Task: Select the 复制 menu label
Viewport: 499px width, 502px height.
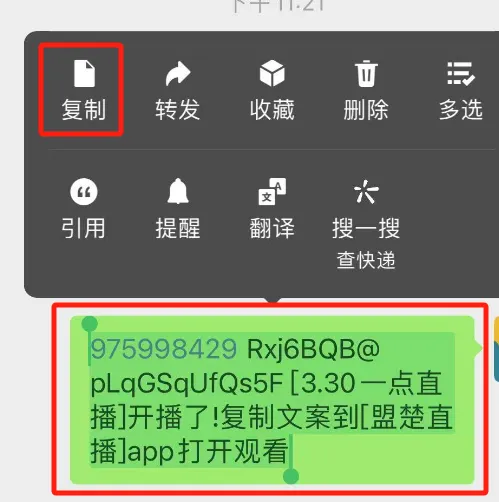Action: click(x=84, y=110)
